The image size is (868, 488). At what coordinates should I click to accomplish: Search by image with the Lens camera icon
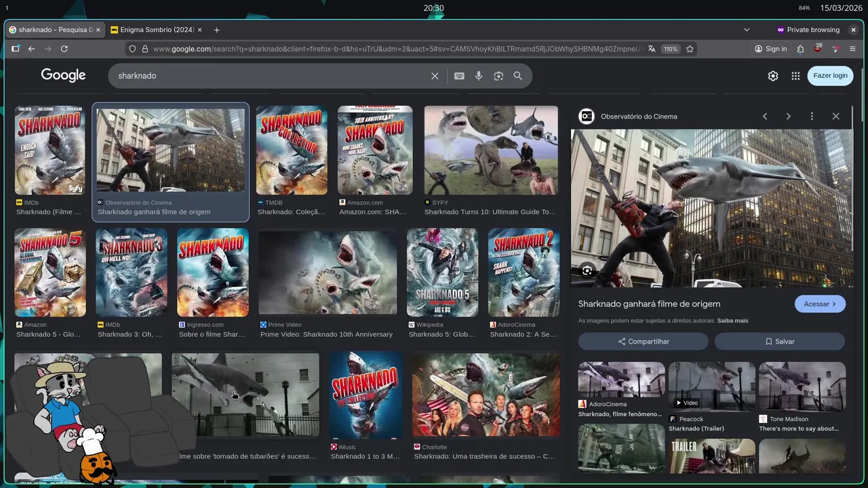tap(498, 76)
